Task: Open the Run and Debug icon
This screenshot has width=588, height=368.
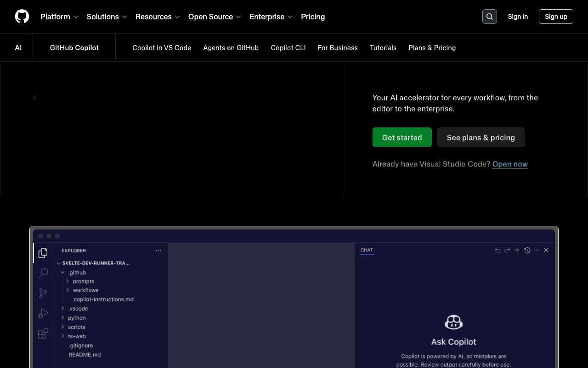Action: (43, 313)
